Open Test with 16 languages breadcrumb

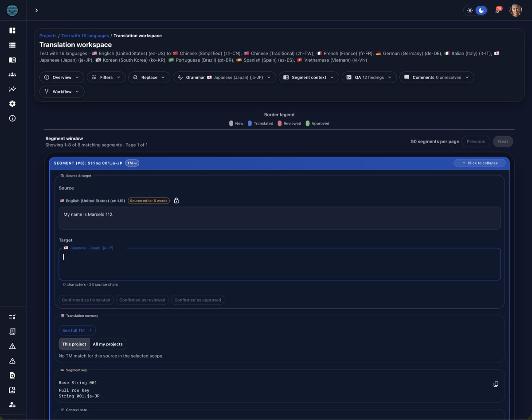[85, 35]
